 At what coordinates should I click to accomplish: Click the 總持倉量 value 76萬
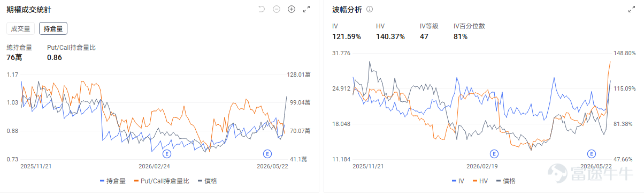(x=14, y=57)
